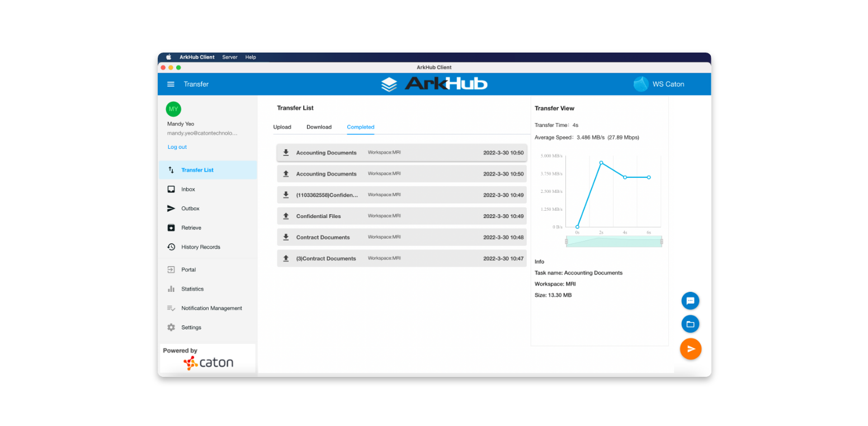Click download icon of Accounting Documents 10:50 row
This screenshot has height=426, width=868.
click(x=286, y=153)
